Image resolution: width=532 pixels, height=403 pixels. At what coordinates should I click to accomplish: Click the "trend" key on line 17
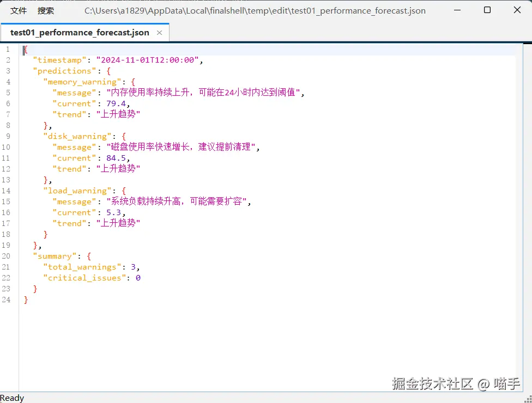pos(70,223)
